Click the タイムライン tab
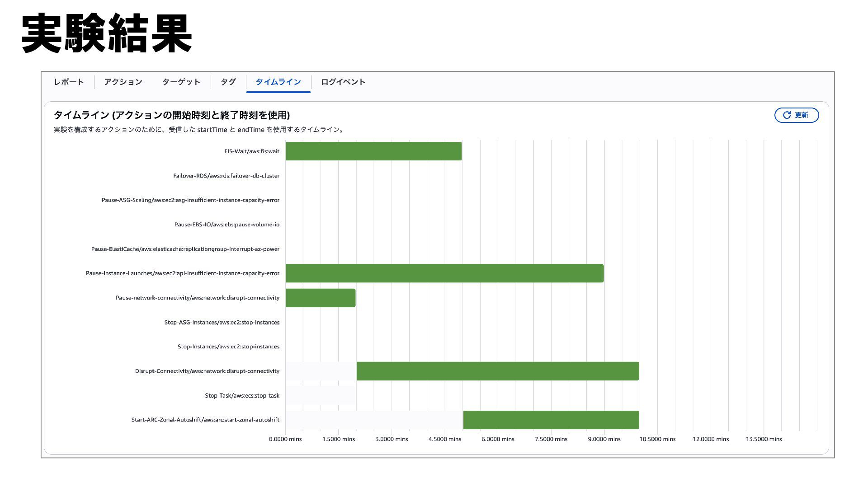Screen dimensions: 868x488 tap(278, 82)
